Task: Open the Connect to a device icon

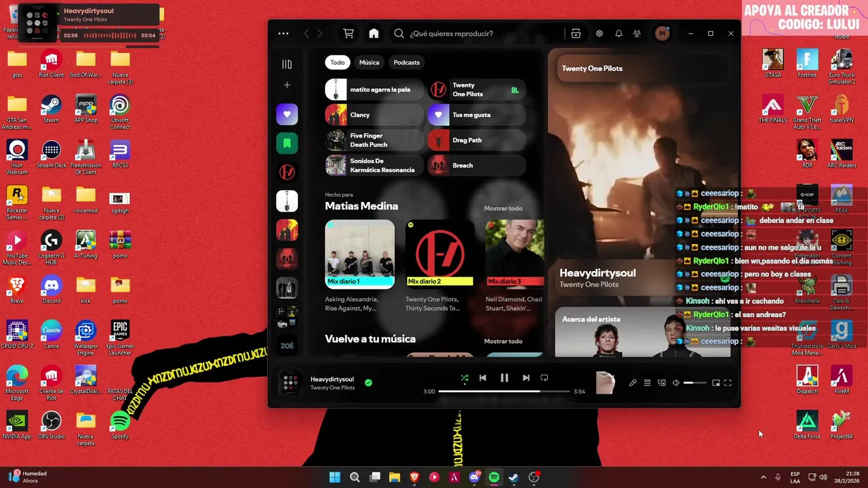Action: (662, 383)
